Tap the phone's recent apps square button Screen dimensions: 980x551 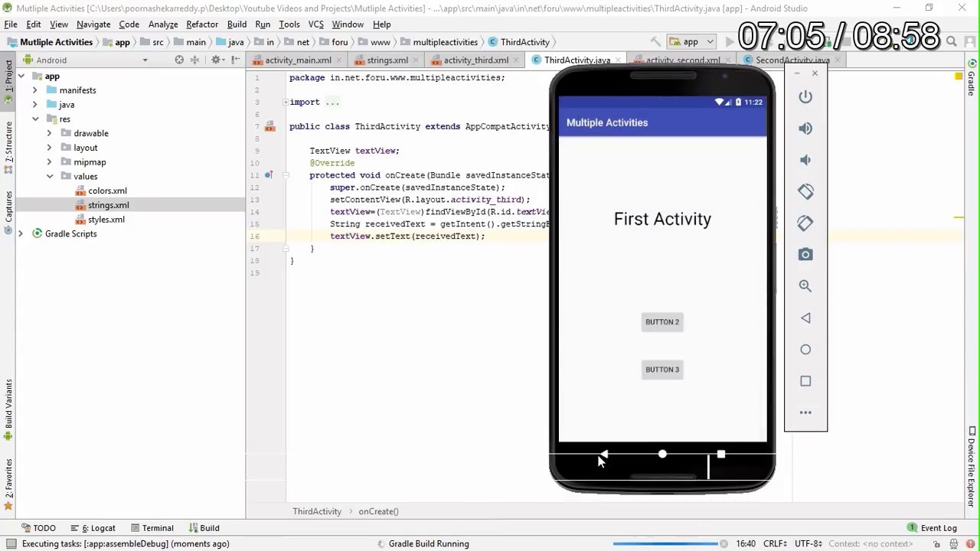pyautogui.click(x=721, y=454)
